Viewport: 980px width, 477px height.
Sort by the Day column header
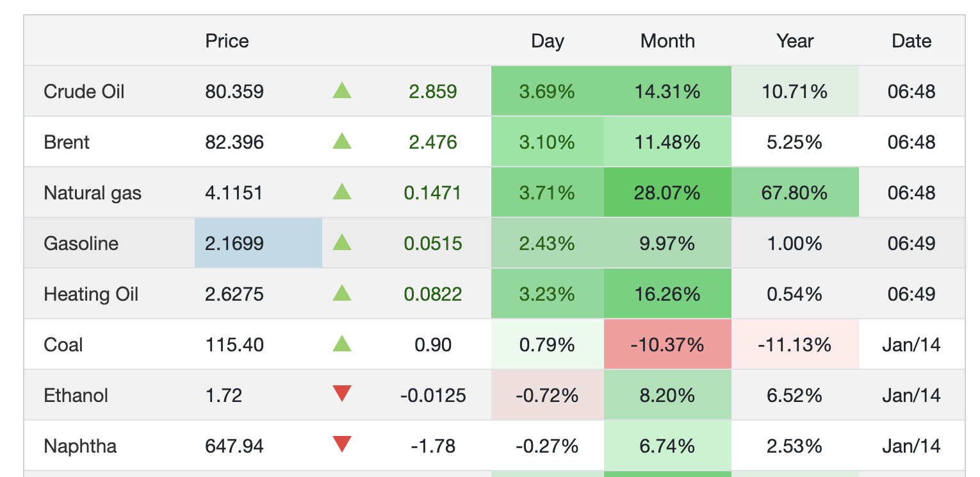548,41
